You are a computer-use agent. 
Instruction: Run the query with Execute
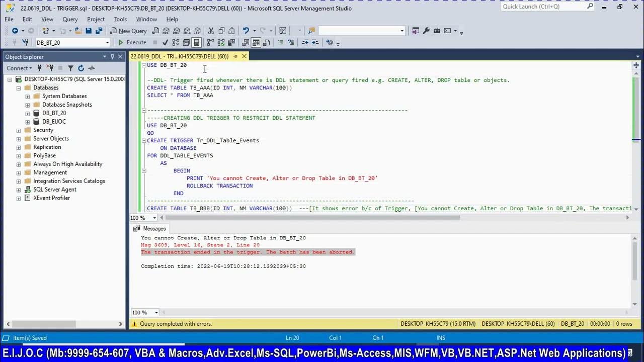[132, 43]
